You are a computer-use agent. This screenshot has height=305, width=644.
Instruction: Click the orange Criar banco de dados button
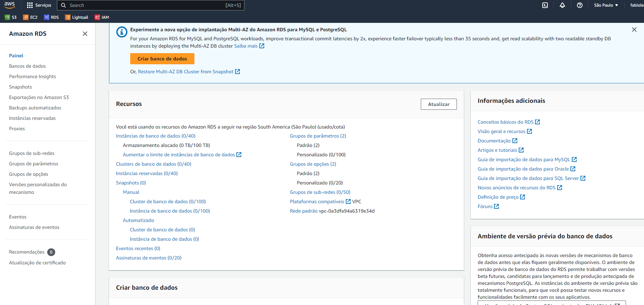pyautogui.click(x=162, y=59)
